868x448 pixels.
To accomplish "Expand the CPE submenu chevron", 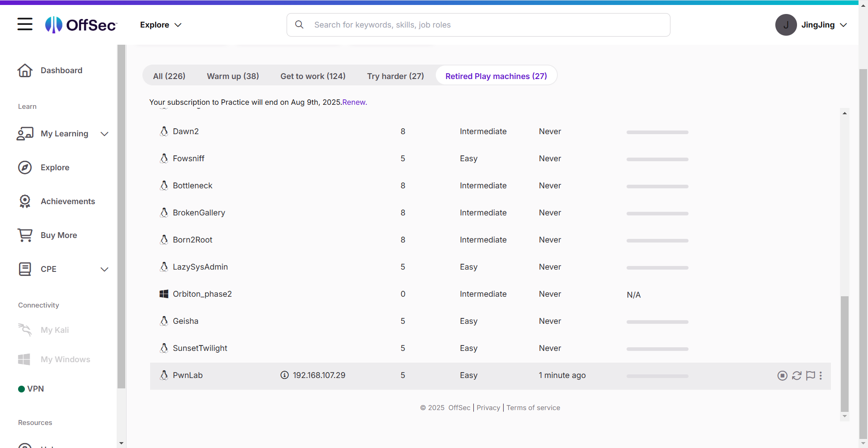I will tap(104, 269).
